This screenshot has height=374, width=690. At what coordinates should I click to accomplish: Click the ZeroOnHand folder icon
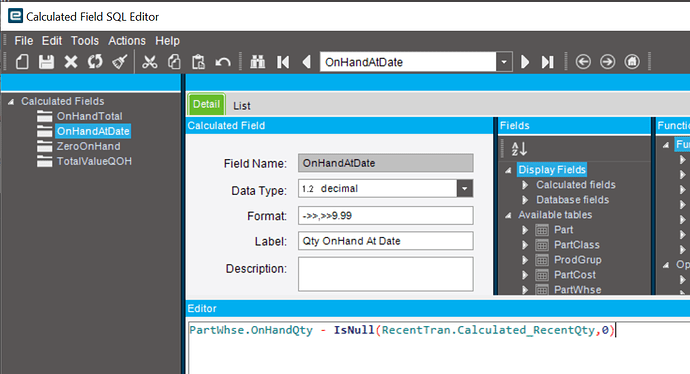[44, 147]
